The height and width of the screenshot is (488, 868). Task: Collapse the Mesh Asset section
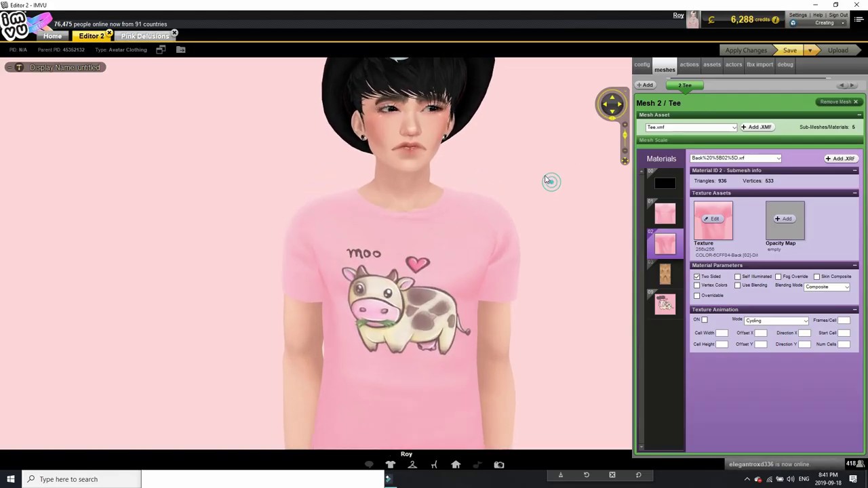coord(859,115)
